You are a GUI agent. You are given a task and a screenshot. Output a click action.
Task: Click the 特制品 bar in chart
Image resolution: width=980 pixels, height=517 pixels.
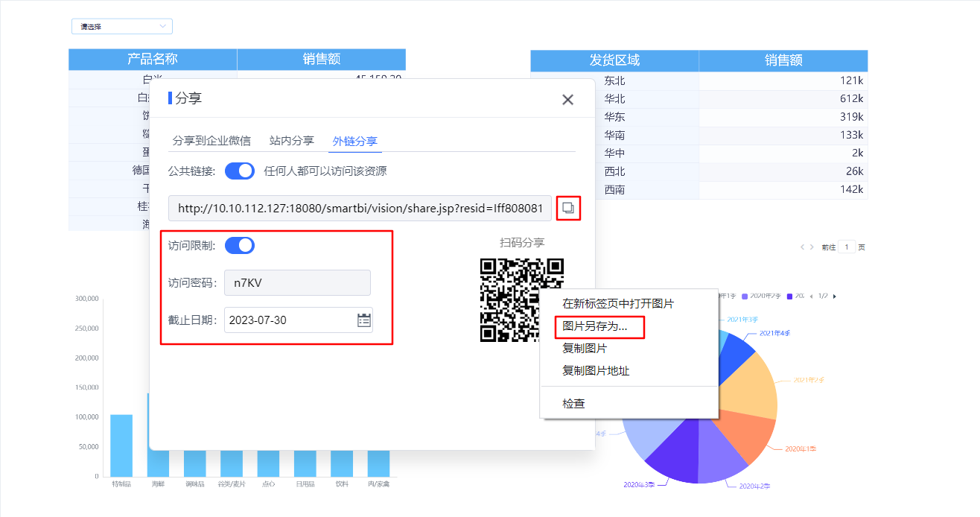pyautogui.click(x=121, y=445)
